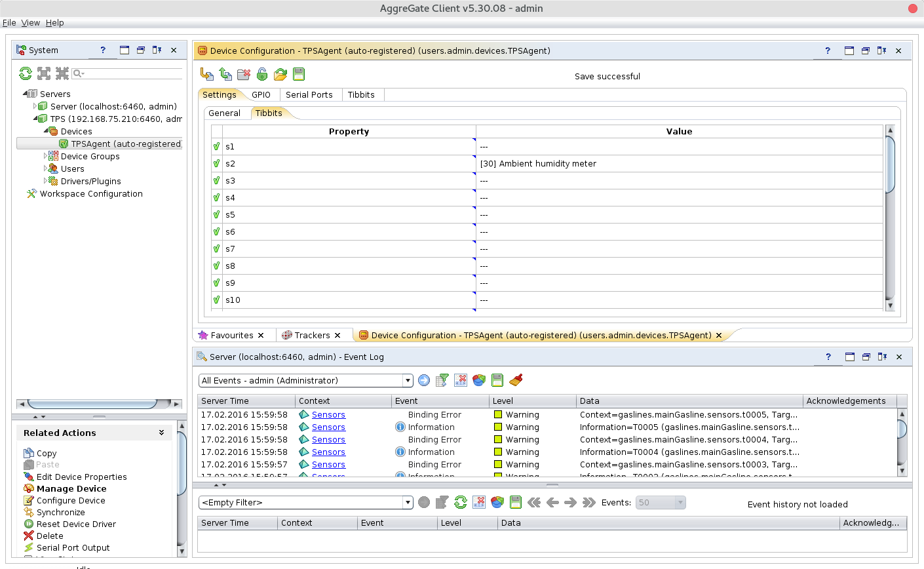Image resolution: width=924 pixels, height=569 pixels.
Task: Open the File menu
Action: [9, 22]
